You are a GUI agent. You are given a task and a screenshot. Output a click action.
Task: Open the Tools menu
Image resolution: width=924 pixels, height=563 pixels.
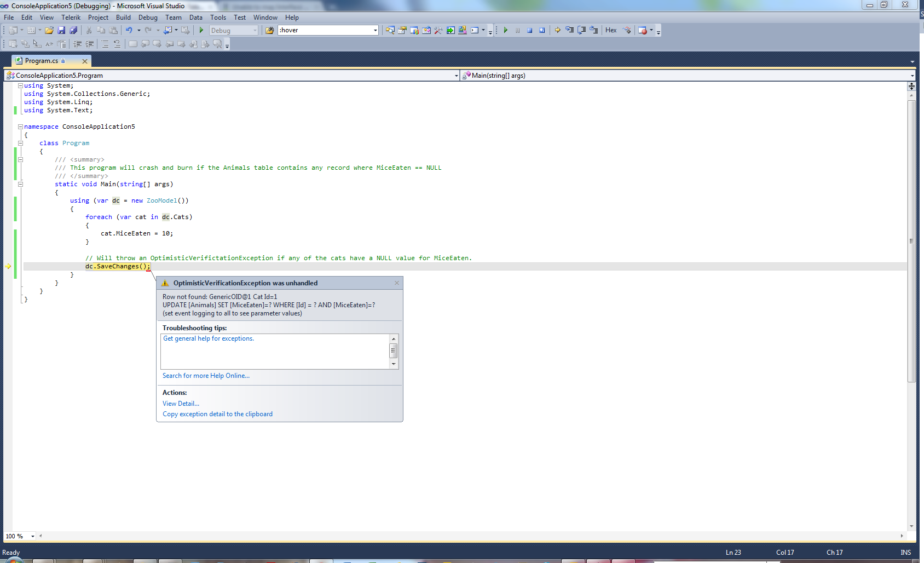click(x=218, y=18)
